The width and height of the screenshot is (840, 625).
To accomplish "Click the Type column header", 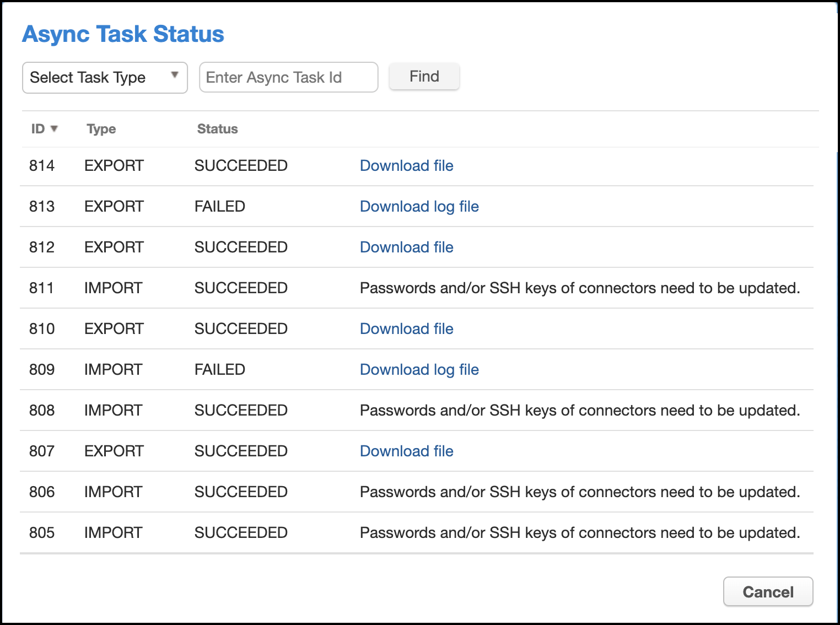I will click(101, 129).
